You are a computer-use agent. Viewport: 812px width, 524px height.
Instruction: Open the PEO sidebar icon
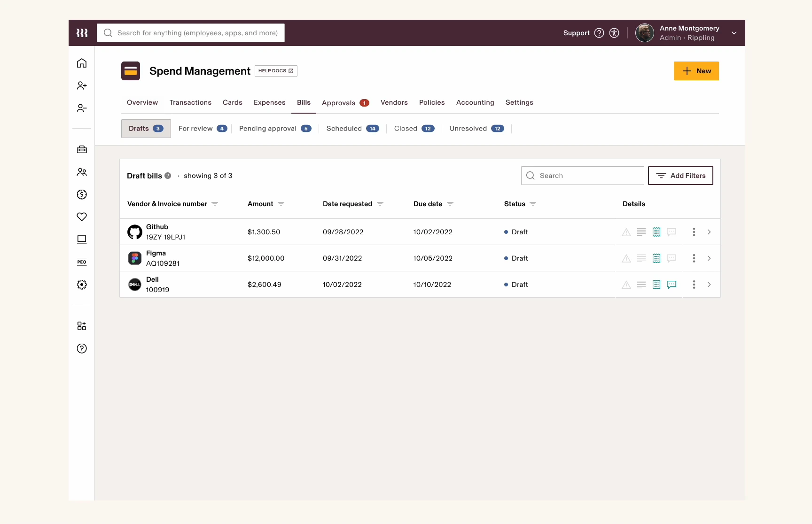82,262
